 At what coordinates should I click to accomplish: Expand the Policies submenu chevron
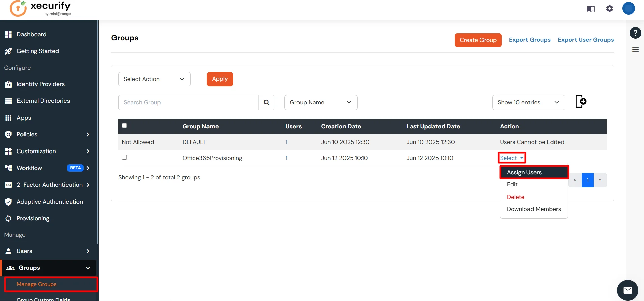pyautogui.click(x=88, y=134)
